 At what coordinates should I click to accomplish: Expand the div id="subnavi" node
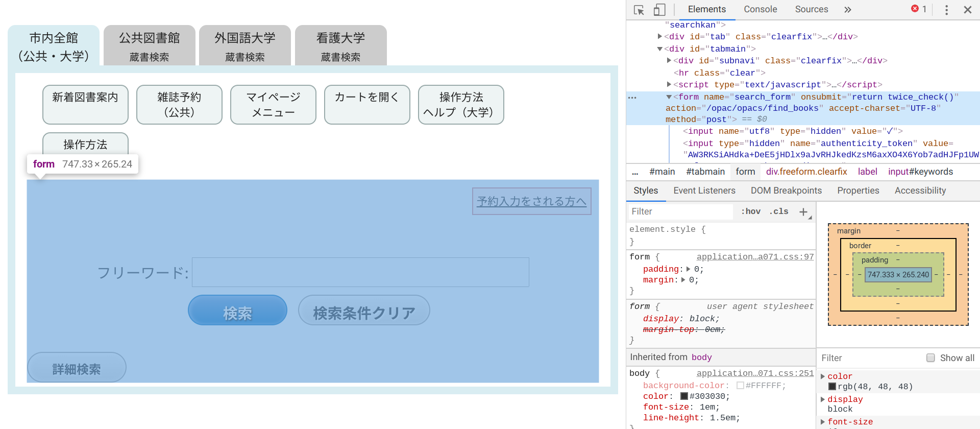pyautogui.click(x=669, y=60)
